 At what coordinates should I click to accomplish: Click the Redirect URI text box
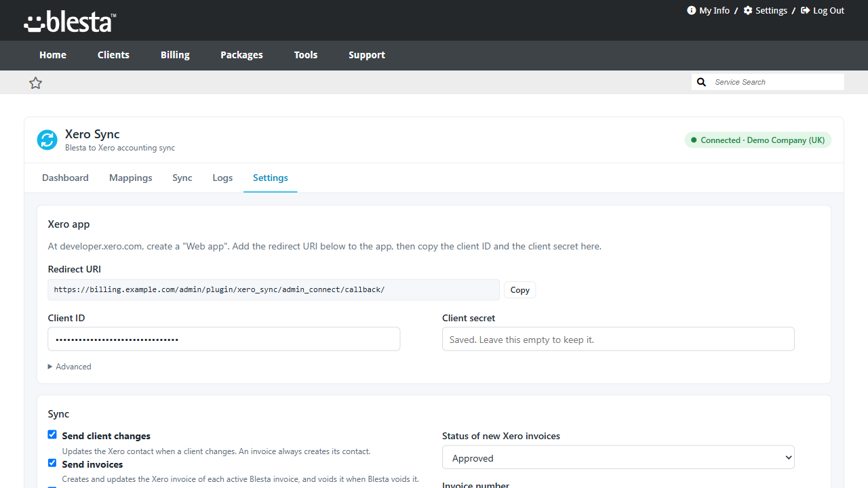[x=274, y=289]
